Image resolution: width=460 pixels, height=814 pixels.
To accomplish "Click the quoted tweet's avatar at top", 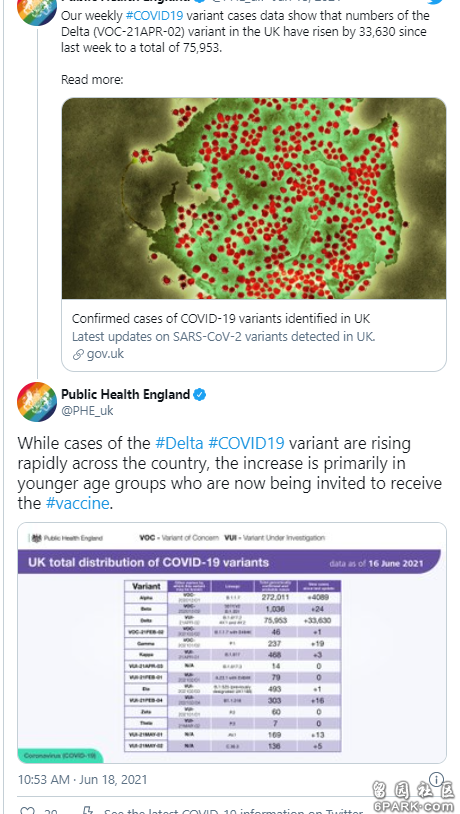I will (37, 9).
